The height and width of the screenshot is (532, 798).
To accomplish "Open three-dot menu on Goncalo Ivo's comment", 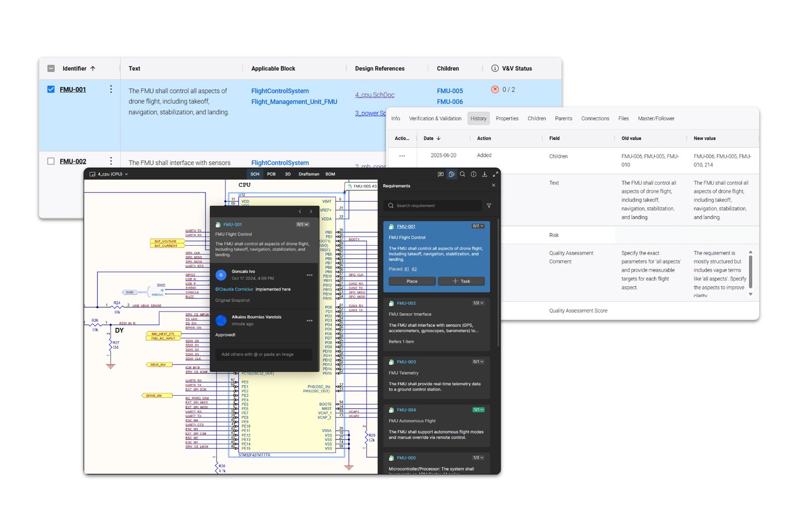I will (x=309, y=275).
